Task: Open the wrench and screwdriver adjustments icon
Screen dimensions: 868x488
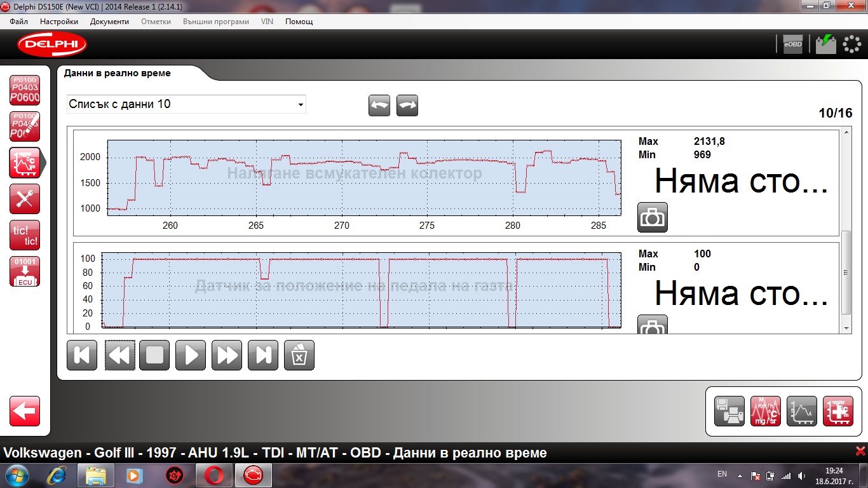Action: (25, 199)
